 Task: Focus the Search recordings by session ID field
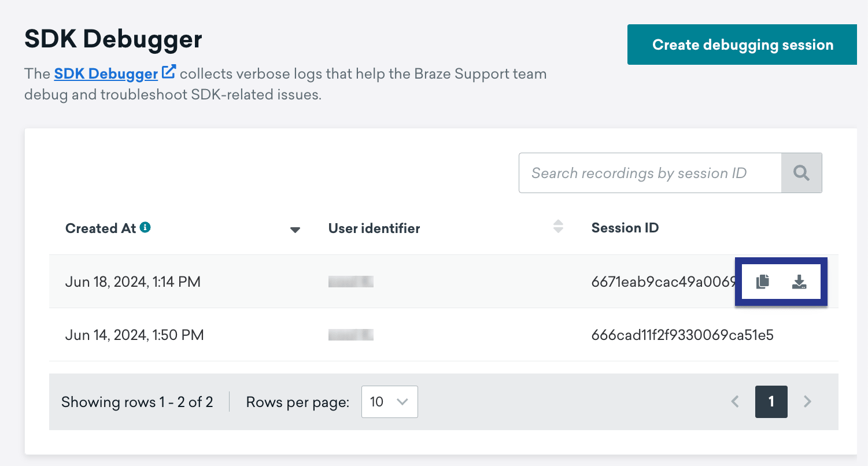(651, 173)
